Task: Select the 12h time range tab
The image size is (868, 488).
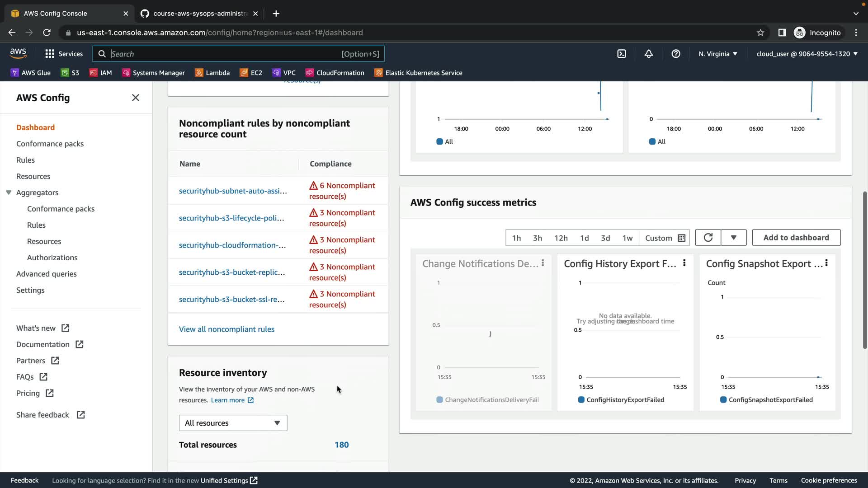Action: 561,238
